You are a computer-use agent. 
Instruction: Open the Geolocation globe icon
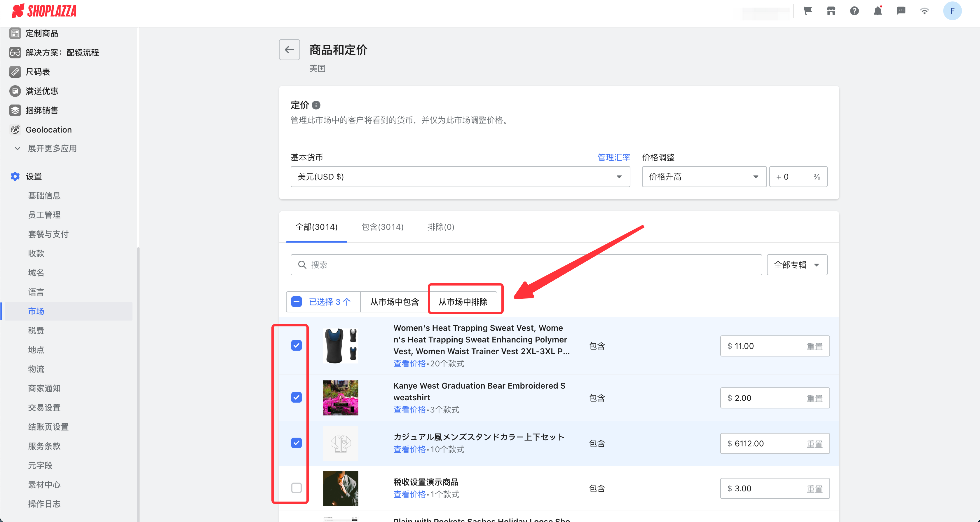click(x=15, y=130)
